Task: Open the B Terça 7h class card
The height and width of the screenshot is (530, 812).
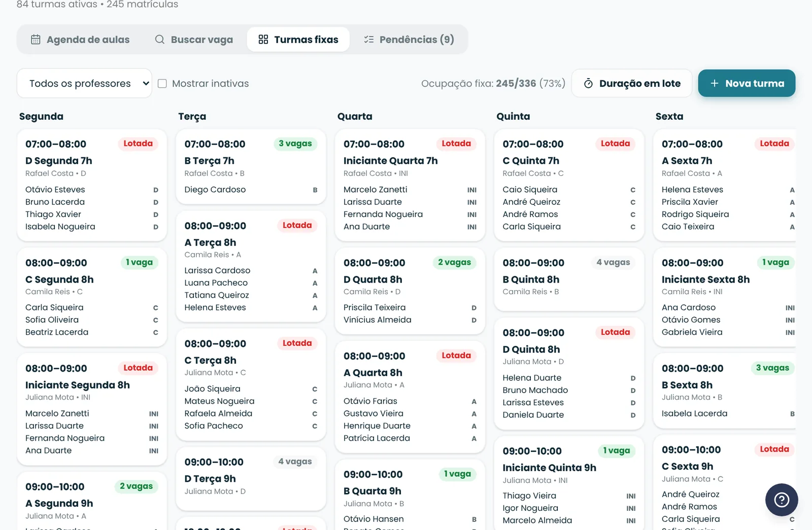Action: pyautogui.click(x=251, y=166)
